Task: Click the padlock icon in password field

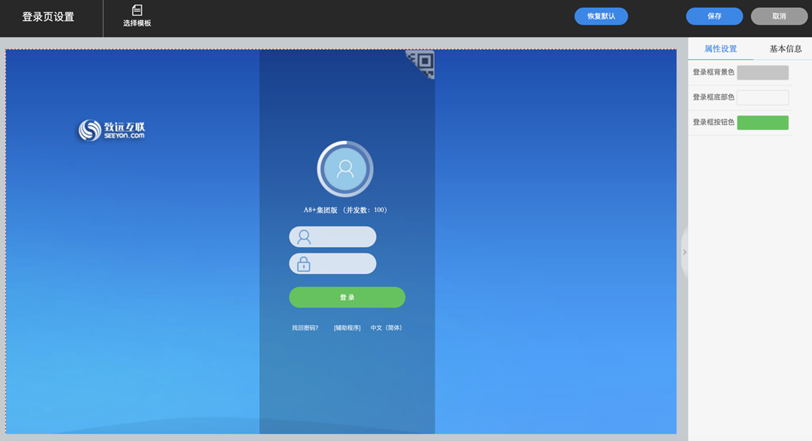Action: [304, 264]
